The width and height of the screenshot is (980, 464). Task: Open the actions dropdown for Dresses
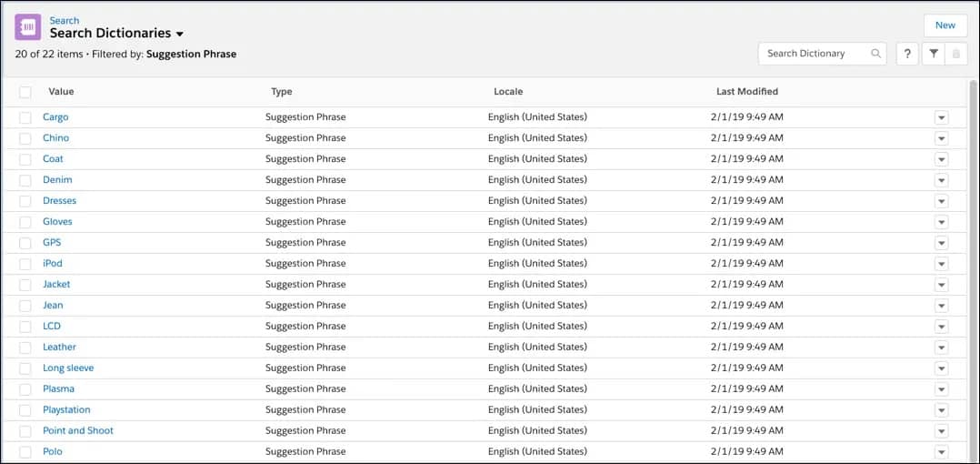point(941,201)
